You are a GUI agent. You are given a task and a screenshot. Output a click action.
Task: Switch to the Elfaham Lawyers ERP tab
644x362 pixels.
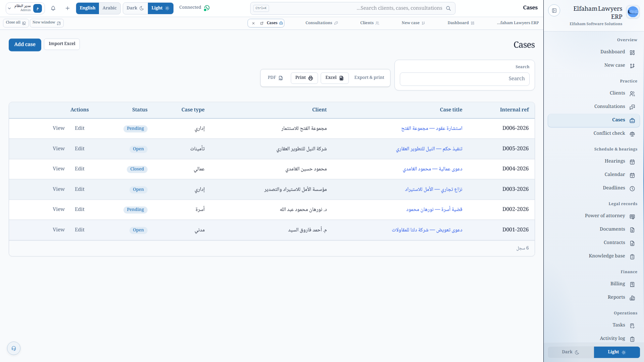point(518,23)
